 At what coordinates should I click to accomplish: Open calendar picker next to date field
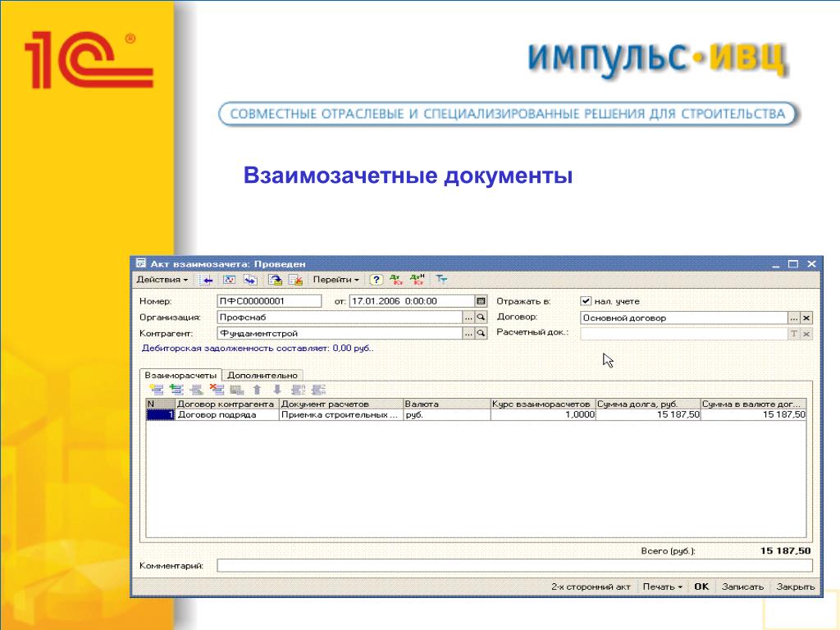[x=481, y=301]
